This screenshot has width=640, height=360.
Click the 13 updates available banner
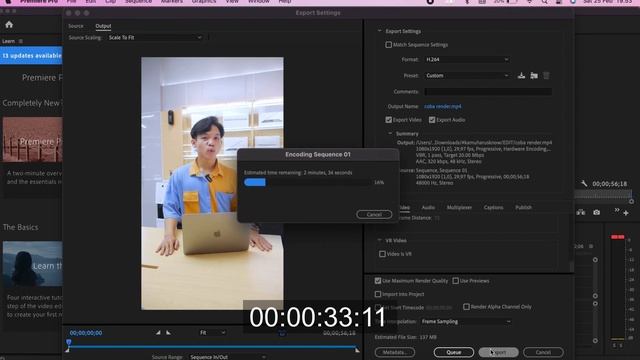coord(31,56)
